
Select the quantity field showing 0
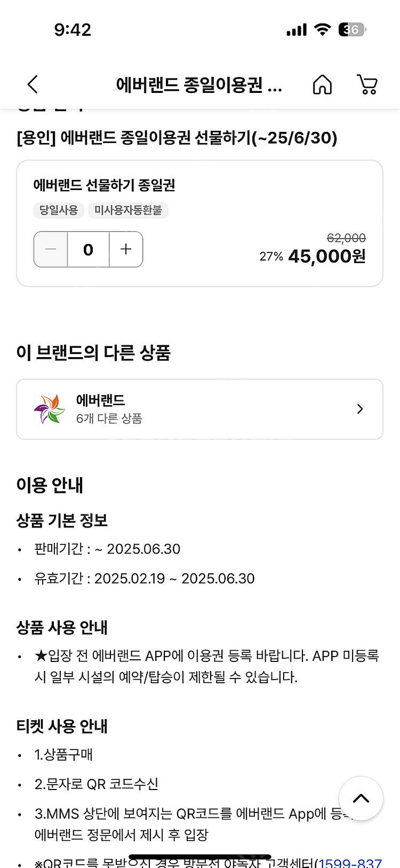pyautogui.click(x=89, y=249)
